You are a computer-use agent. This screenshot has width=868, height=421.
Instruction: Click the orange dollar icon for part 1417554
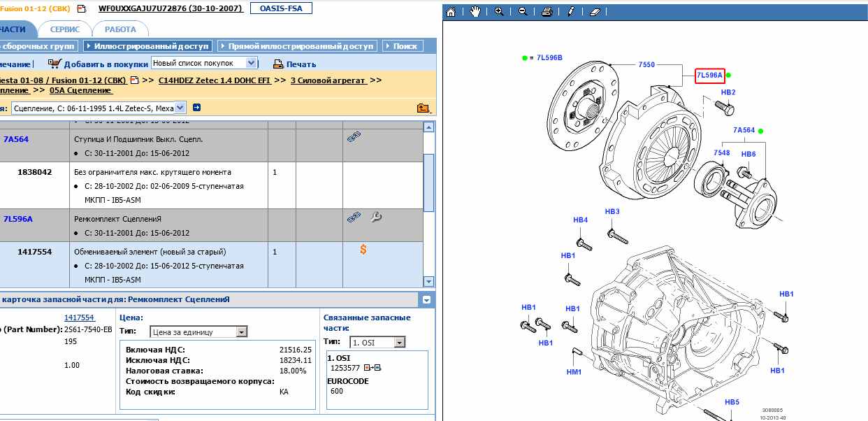click(363, 250)
